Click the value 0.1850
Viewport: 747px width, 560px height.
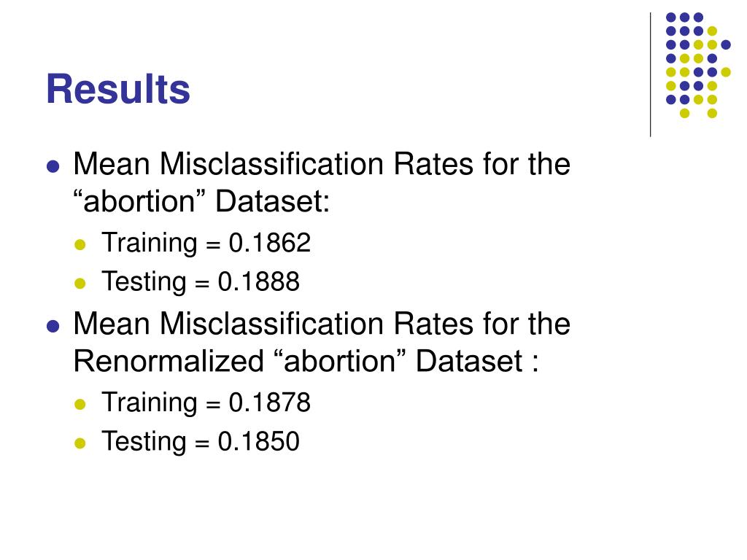259,441
